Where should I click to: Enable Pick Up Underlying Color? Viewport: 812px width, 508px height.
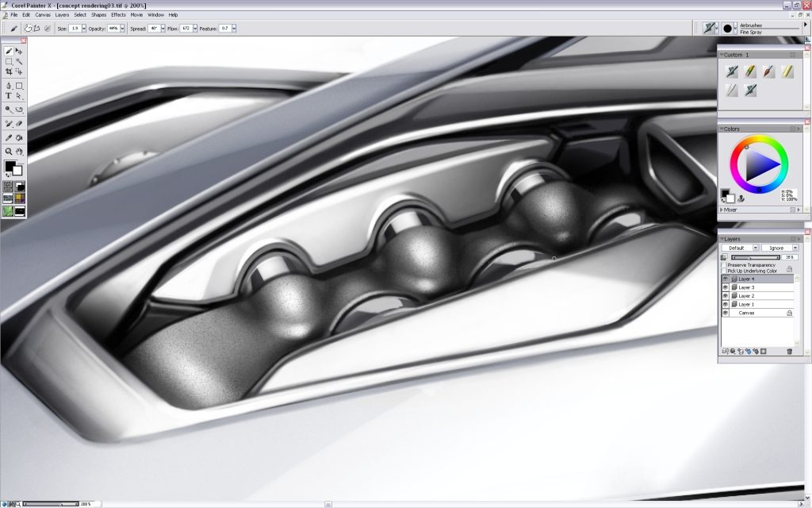pyautogui.click(x=723, y=270)
